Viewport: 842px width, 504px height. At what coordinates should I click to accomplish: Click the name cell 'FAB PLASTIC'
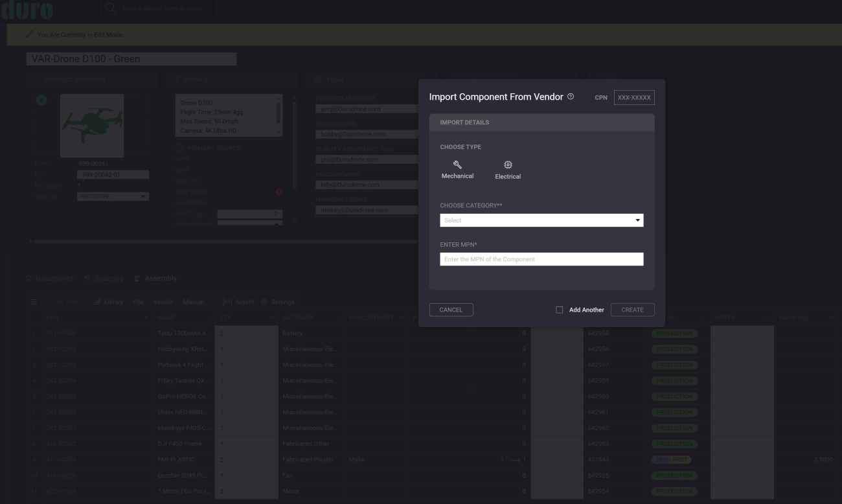(x=176, y=459)
